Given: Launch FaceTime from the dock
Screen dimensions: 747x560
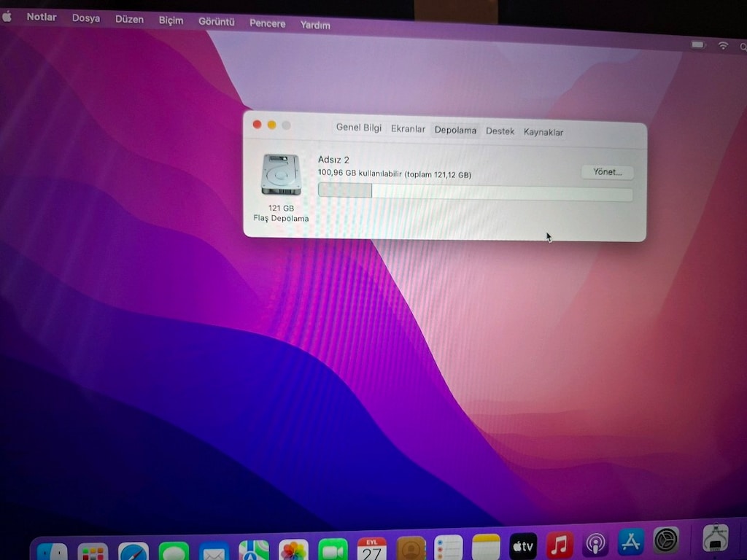Looking at the screenshot, I should coord(333,550).
